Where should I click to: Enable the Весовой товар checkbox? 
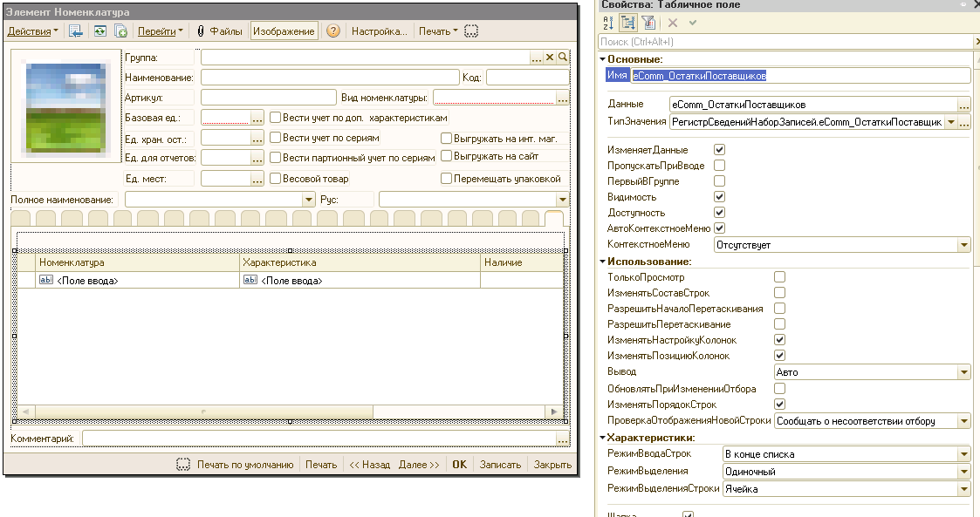[275, 179]
